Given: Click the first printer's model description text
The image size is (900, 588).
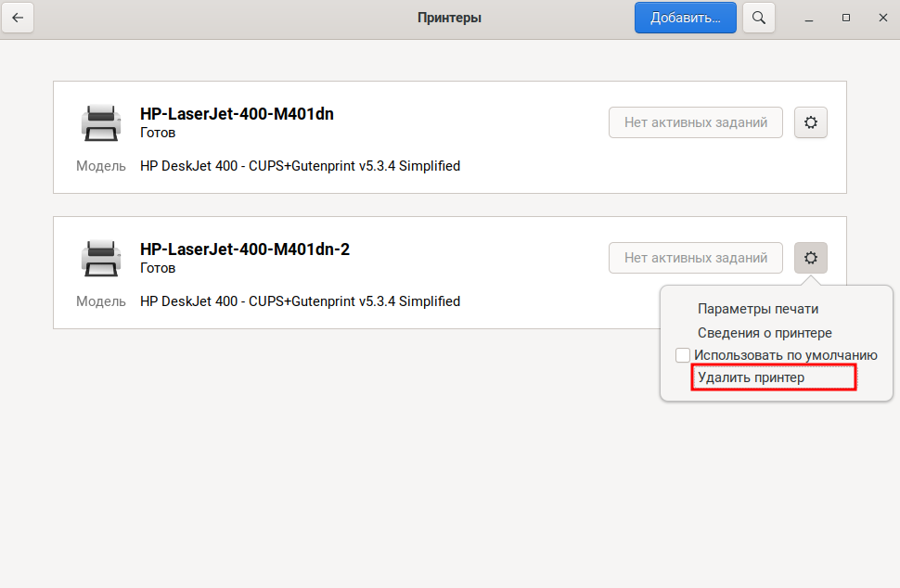Looking at the screenshot, I should [300, 167].
